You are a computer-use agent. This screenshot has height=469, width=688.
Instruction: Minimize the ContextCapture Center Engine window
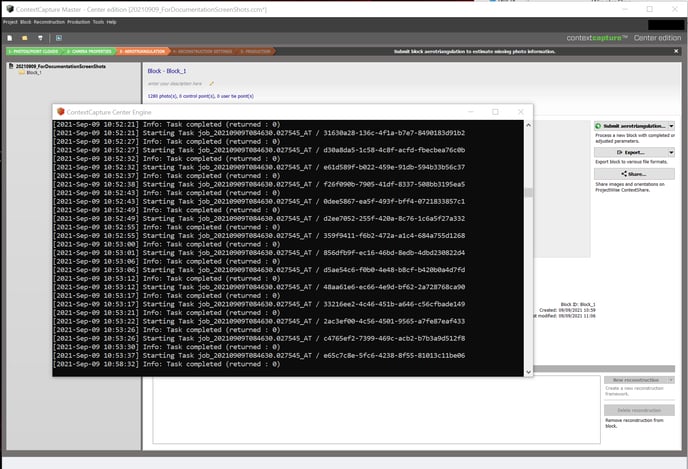coord(471,112)
